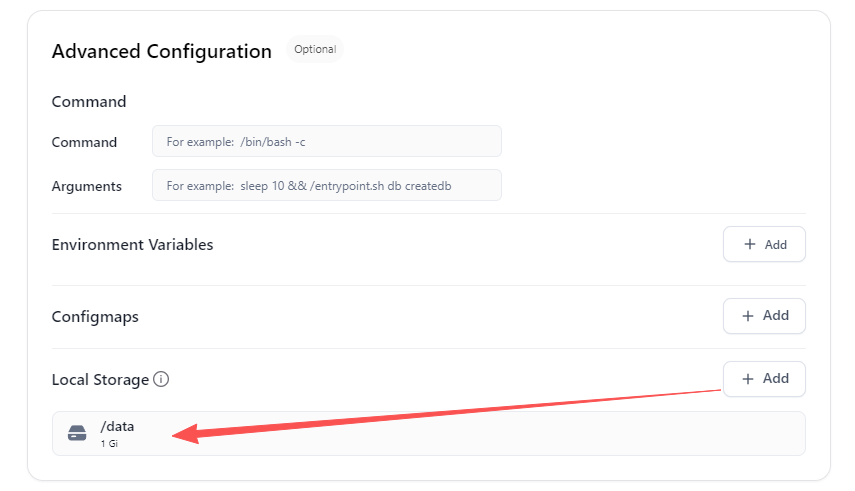Click the Optional badge
Screen dimensions: 855x491
click(x=315, y=49)
